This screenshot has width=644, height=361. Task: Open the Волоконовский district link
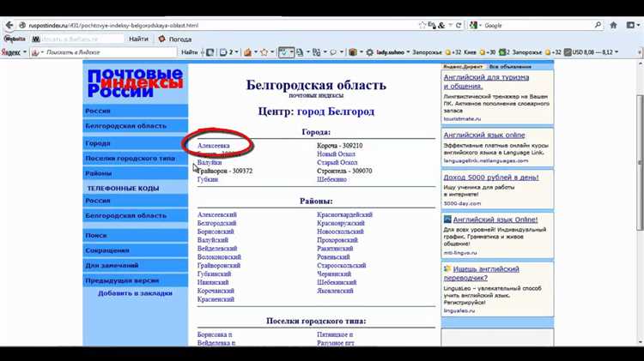click(x=219, y=256)
